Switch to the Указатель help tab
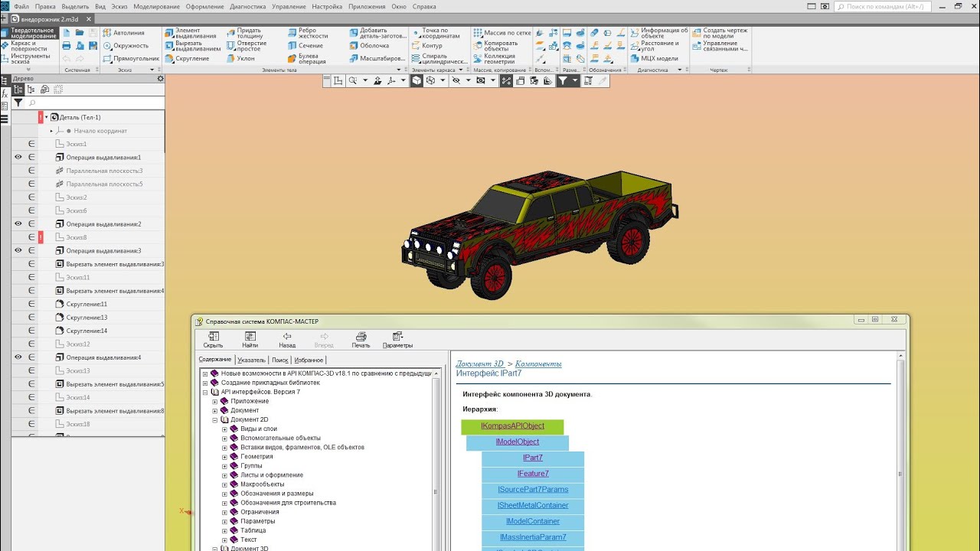 pyautogui.click(x=251, y=360)
